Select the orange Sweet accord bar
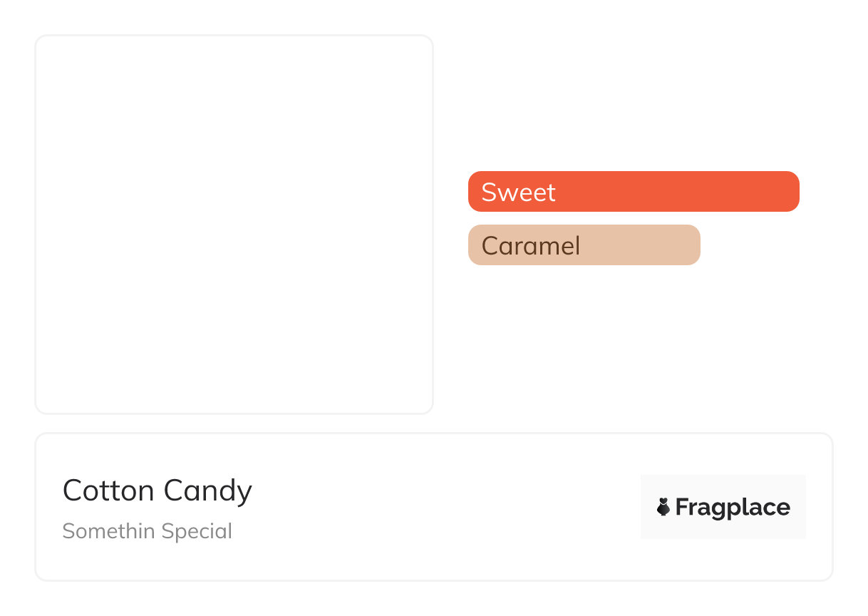 tap(634, 192)
